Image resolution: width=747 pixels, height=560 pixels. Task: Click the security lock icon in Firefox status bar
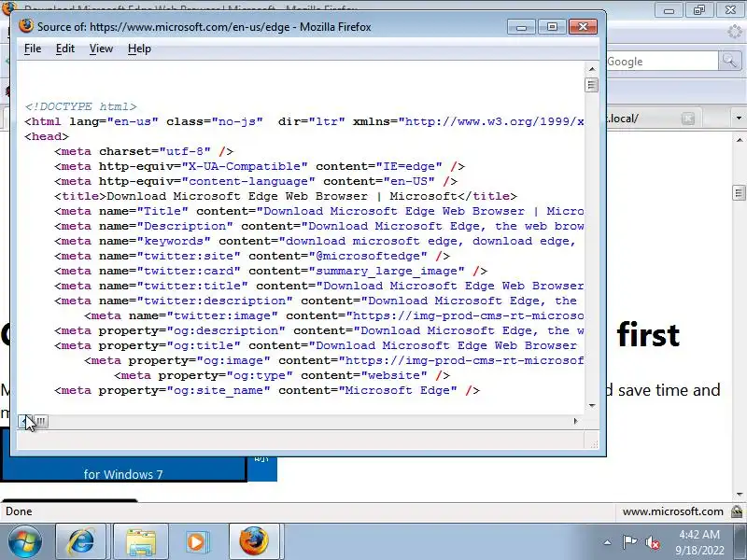tap(737, 511)
